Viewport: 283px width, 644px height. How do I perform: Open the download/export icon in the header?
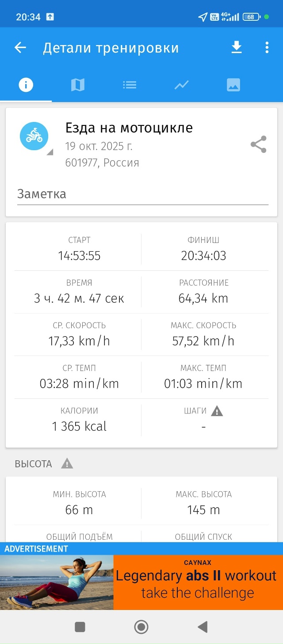point(237,47)
